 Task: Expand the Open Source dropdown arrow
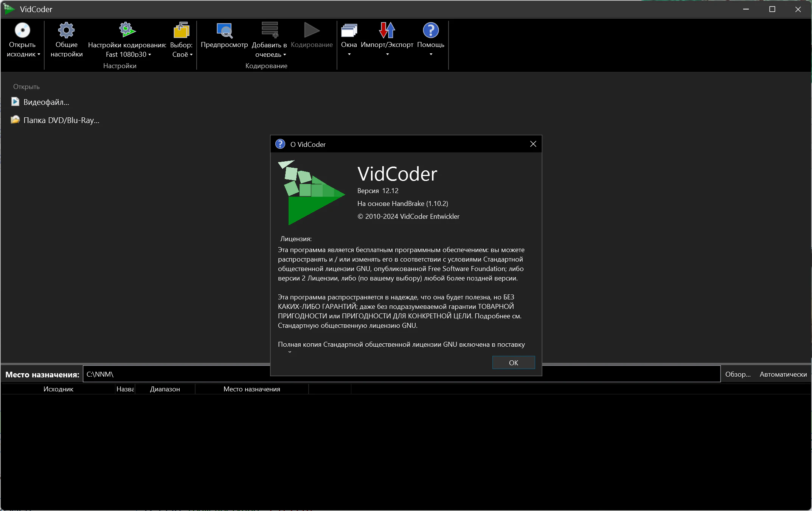click(39, 54)
